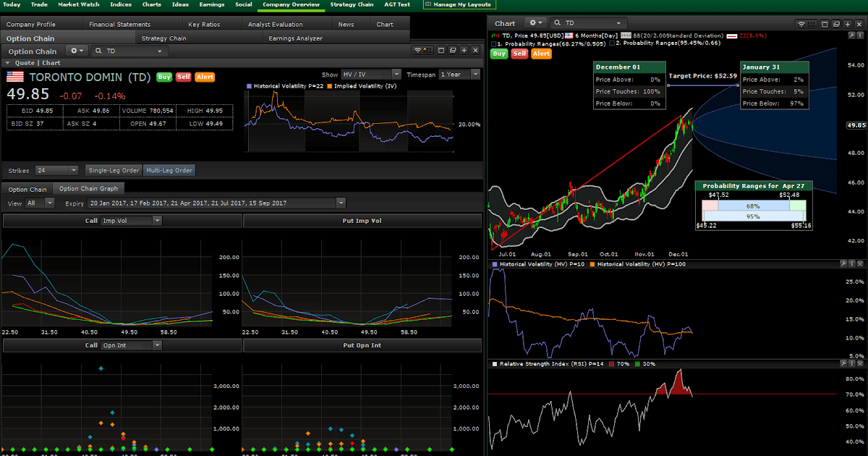
Task: Open the Strikes 24 dropdown
Action: point(56,171)
